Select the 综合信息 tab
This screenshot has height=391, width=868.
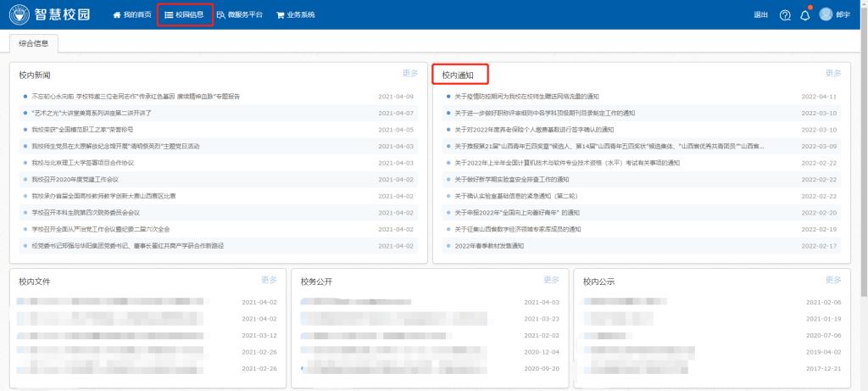click(x=34, y=42)
